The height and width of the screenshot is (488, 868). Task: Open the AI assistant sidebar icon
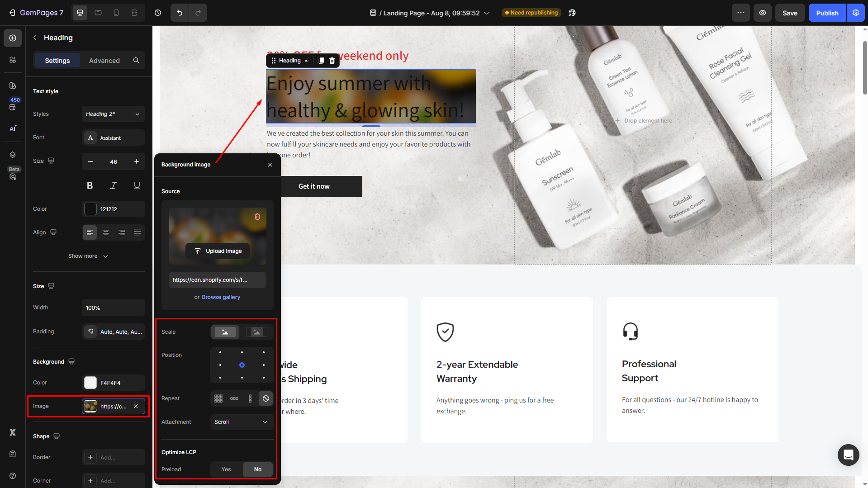13,128
